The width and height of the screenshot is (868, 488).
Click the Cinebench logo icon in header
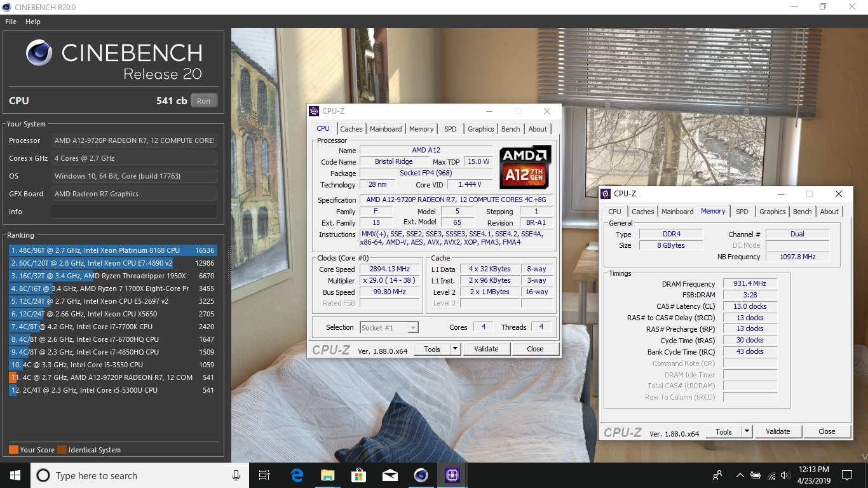(39, 53)
